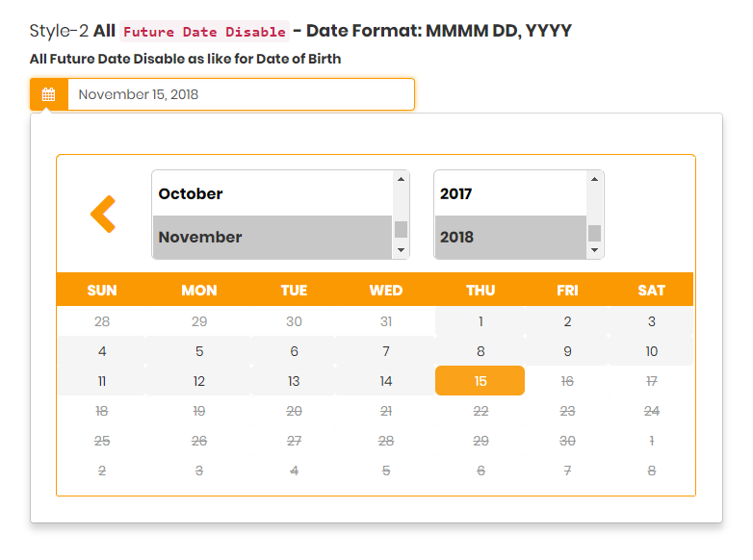753x560 pixels.
Task: Pick the highlighted date 15
Action: tap(480, 381)
